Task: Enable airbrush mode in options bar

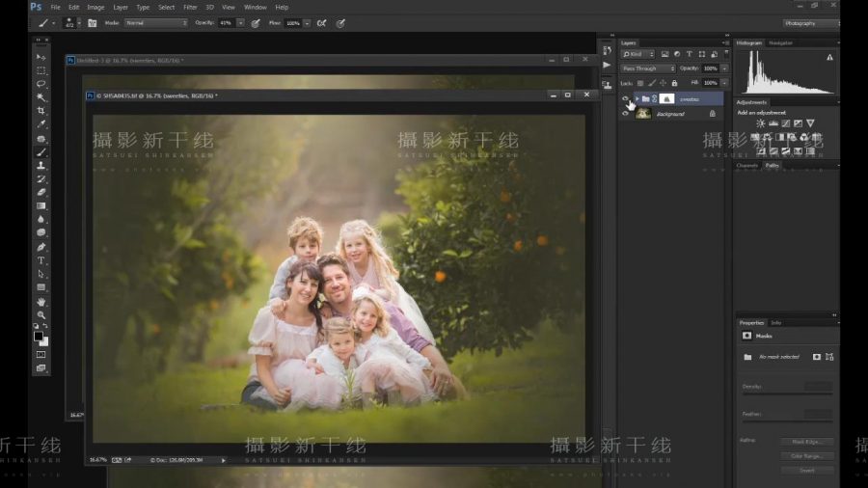Action: click(x=321, y=23)
